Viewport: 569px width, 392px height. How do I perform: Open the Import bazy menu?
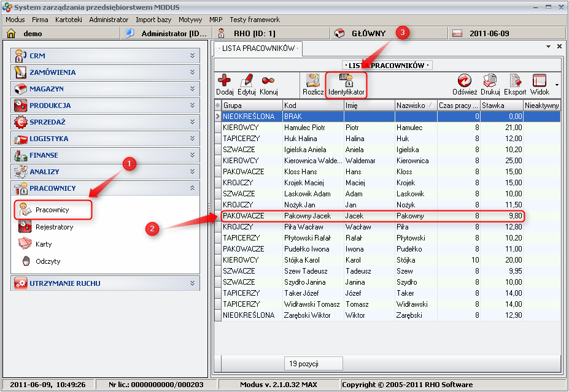[x=153, y=20]
